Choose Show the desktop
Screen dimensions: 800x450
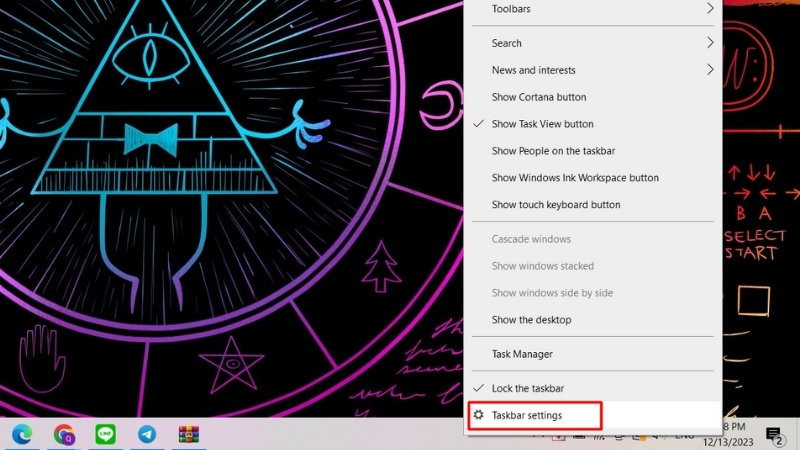click(x=593, y=320)
